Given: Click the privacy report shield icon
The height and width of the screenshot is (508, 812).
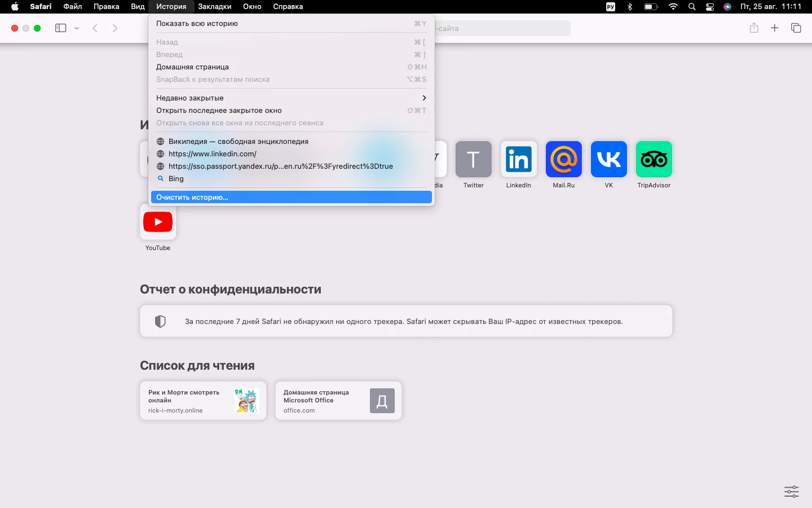Looking at the screenshot, I should tap(160, 321).
